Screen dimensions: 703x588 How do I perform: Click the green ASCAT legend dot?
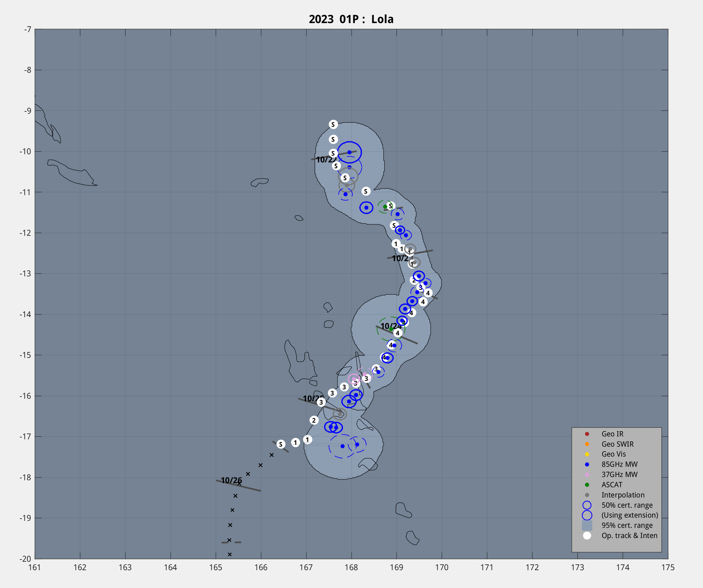[587, 485]
